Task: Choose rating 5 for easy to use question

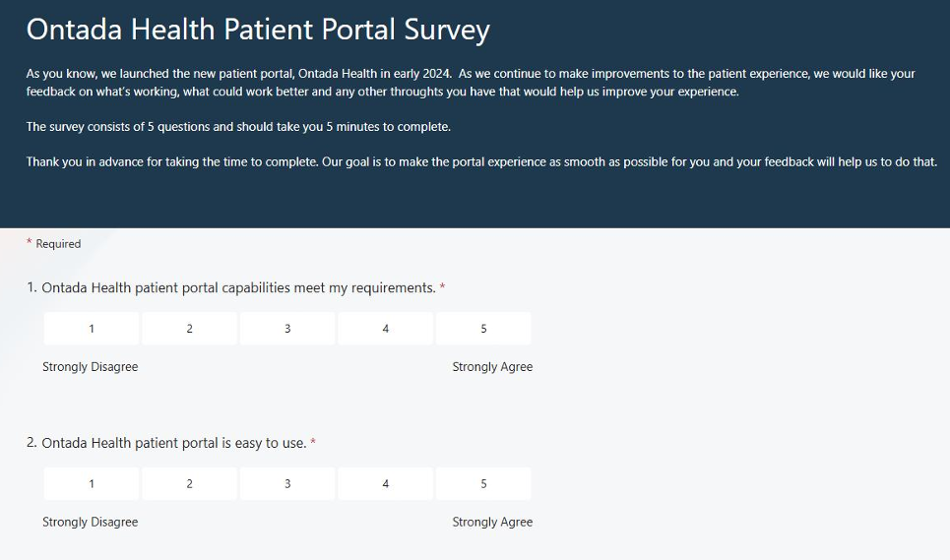Action: [x=483, y=483]
